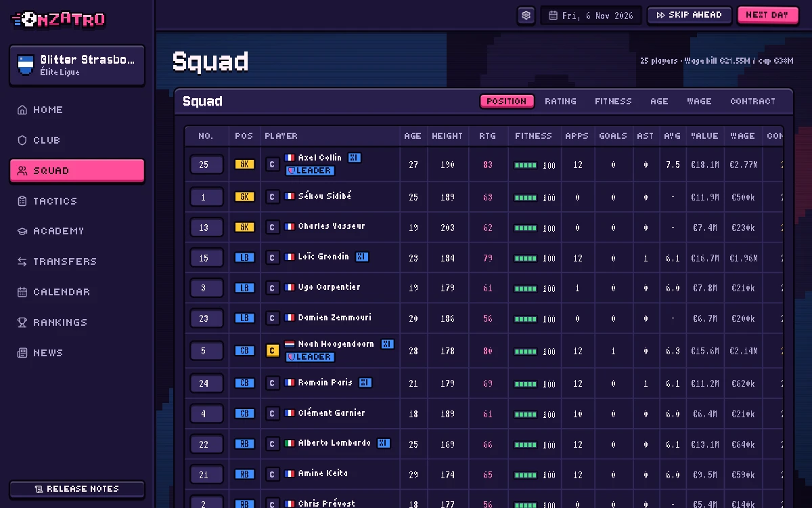Viewport: 812px width, 508px height.
Task: Click the XI badge next to Axel Collin
Action: [355, 157]
